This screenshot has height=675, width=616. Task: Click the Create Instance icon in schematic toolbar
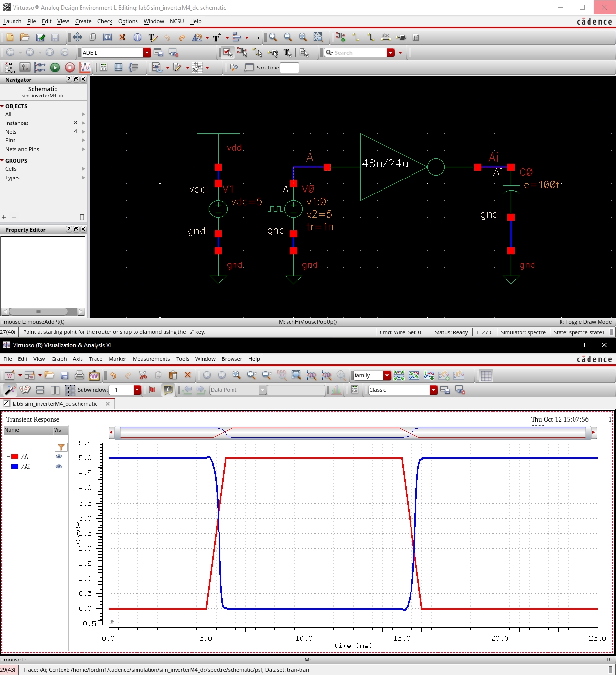(x=340, y=37)
